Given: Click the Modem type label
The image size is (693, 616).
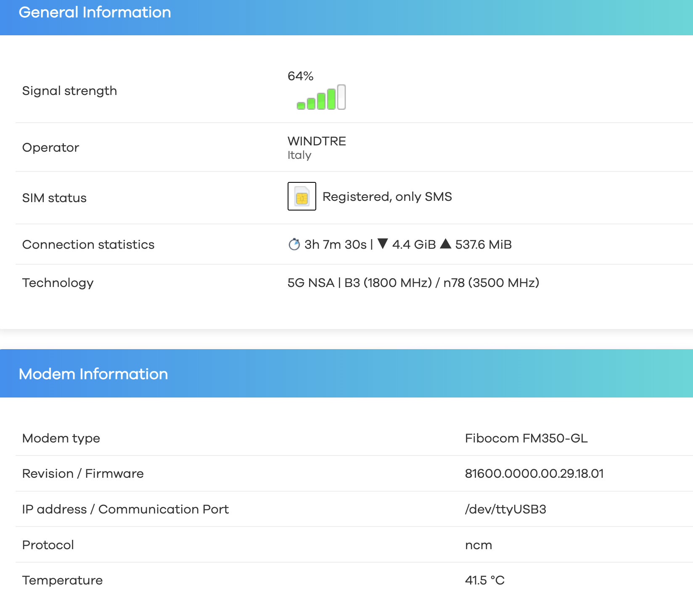Looking at the screenshot, I should [61, 438].
